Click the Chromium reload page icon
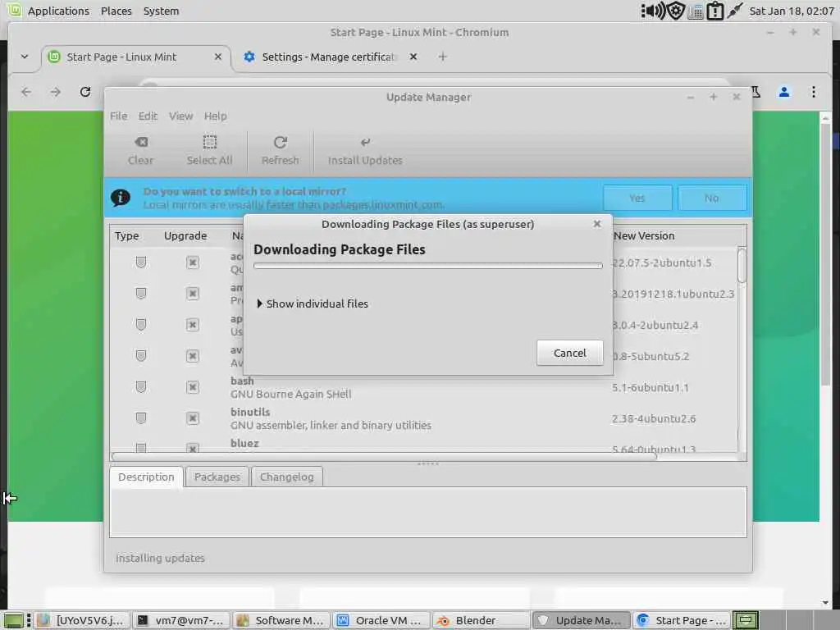This screenshot has width=840, height=630. point(85,92)
